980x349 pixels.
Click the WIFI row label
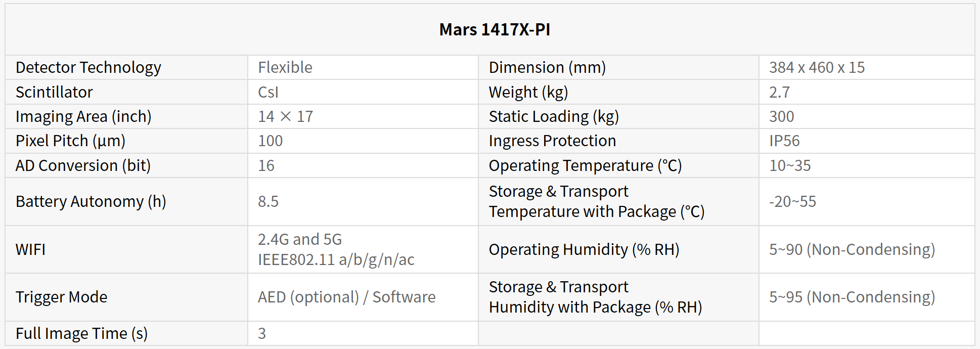[30, 249]
